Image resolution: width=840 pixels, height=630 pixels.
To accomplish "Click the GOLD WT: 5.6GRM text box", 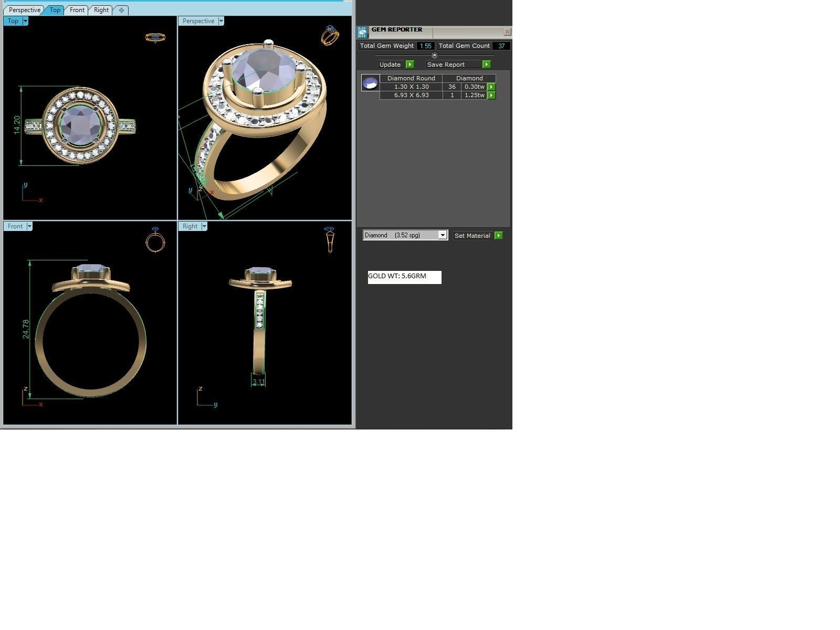I will pyautogui.click(x=405, y=277).
